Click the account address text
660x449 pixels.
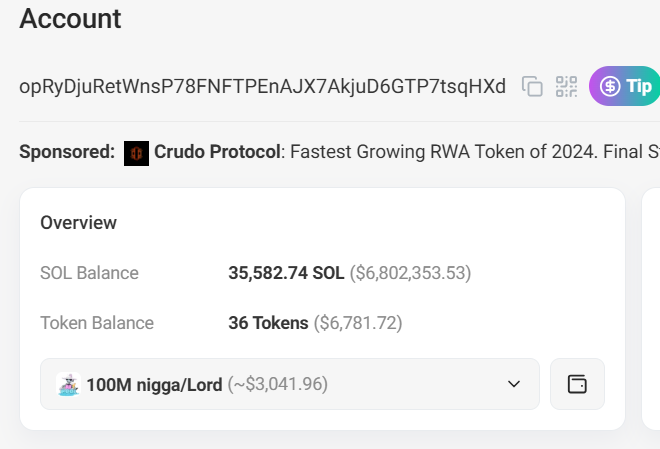click(x=262, y=86)
